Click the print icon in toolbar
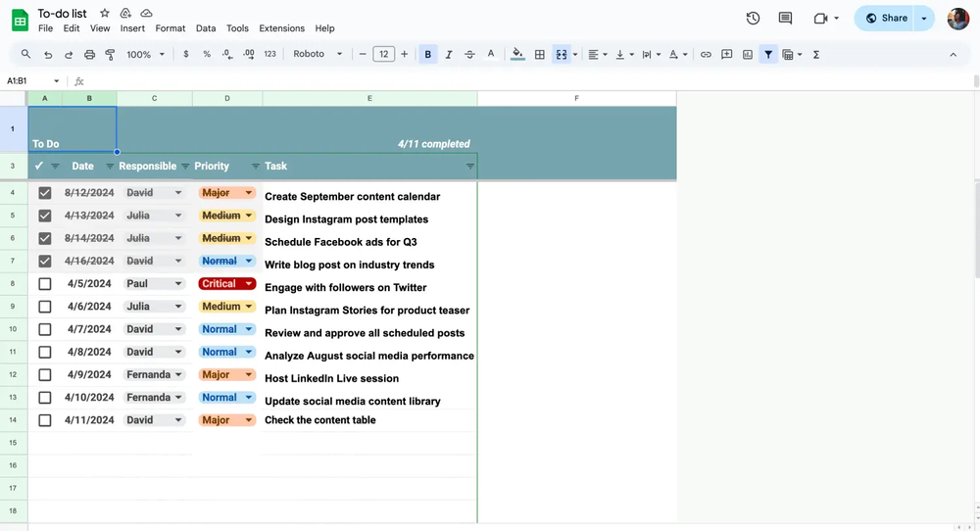980x531 pixels. pos(90,55)
